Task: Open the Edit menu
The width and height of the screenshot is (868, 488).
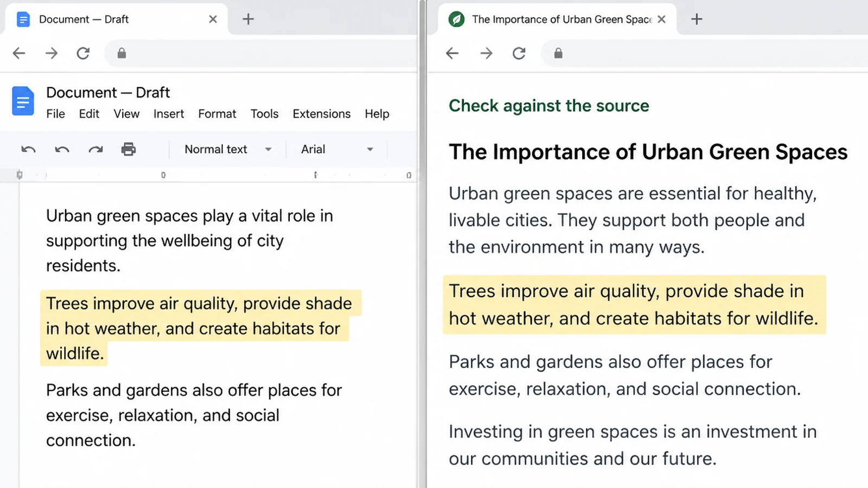Action: point(89,114)
